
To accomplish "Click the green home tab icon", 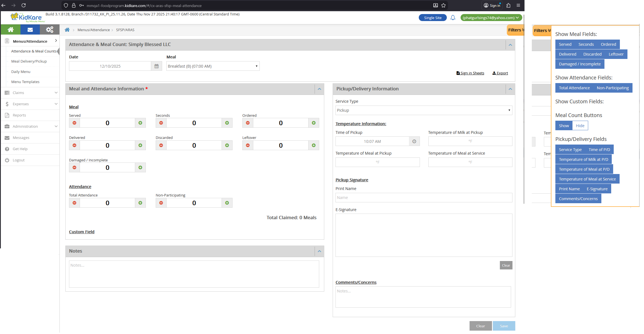I will tap(11, 29).
